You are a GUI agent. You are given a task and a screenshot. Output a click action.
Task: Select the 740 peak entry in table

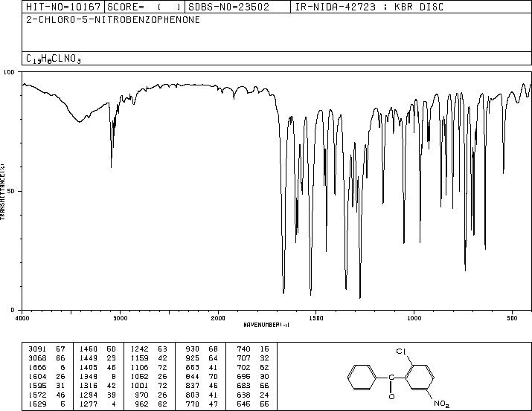point(253,349)
